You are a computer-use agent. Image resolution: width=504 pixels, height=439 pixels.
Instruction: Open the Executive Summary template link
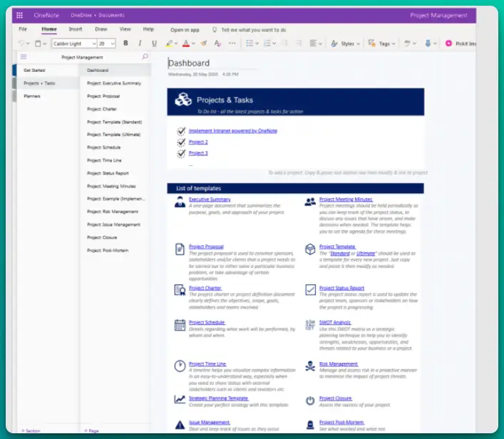tap(210, 200)
